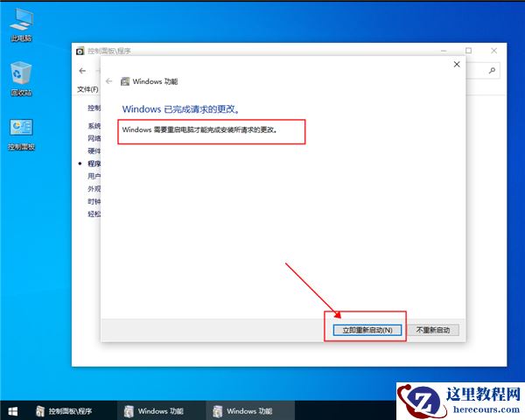Click the Control Panel search box
The image size is (525, 420).
point(482,70)
